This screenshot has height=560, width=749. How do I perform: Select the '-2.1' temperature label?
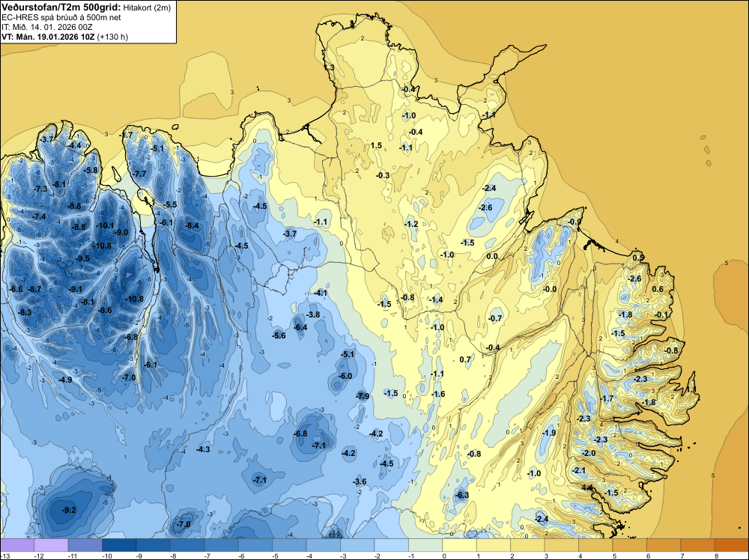[x=578, y=470]
